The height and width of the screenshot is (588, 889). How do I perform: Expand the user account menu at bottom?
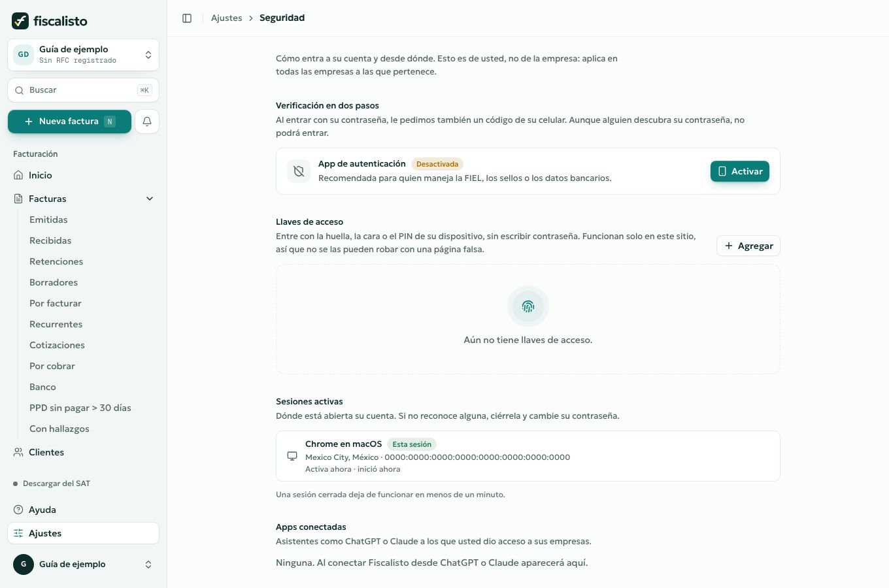click(x=83, y=564)
